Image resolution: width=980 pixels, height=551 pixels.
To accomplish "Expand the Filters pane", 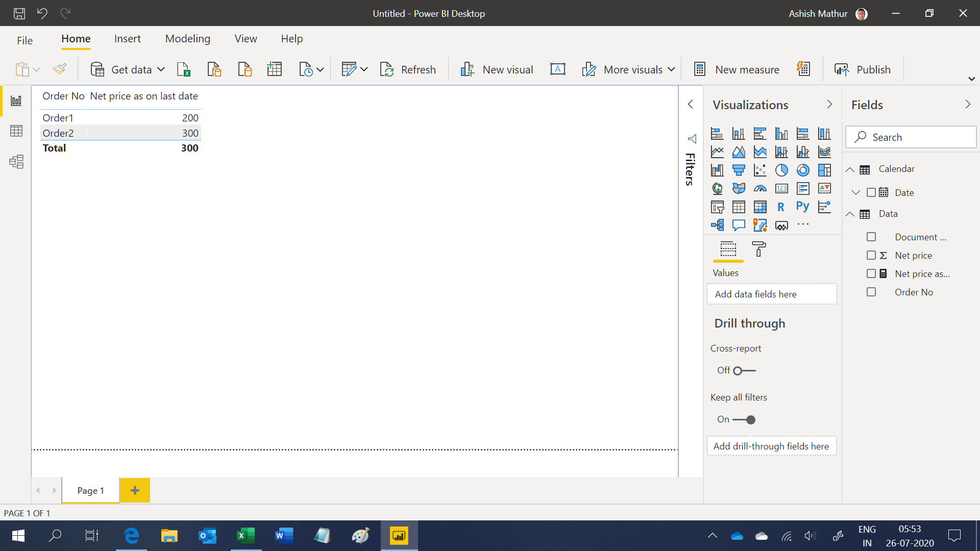I will click(690, 104).
